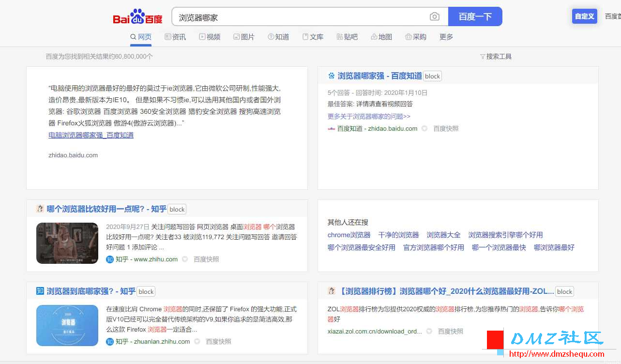
Task: Search related term 浏览器搜索引擎哪个好用
Action: point(506,235)
